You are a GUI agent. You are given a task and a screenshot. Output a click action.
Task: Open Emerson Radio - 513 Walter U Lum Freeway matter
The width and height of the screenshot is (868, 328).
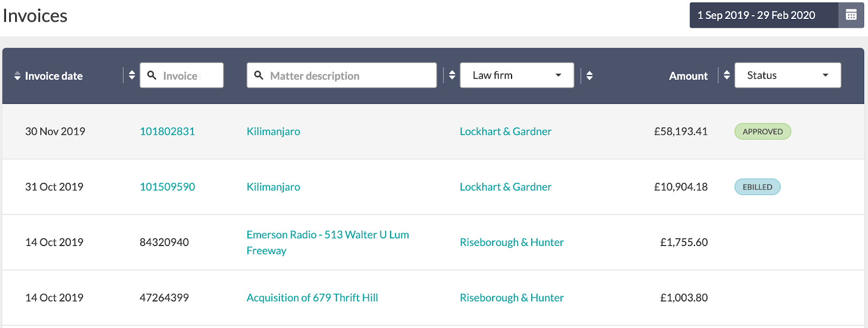click(328, 242)
